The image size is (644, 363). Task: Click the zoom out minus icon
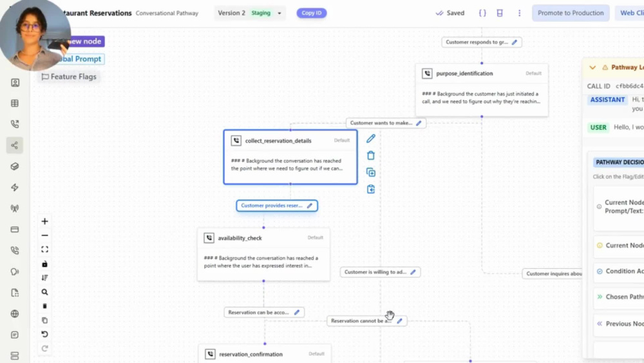45,235
